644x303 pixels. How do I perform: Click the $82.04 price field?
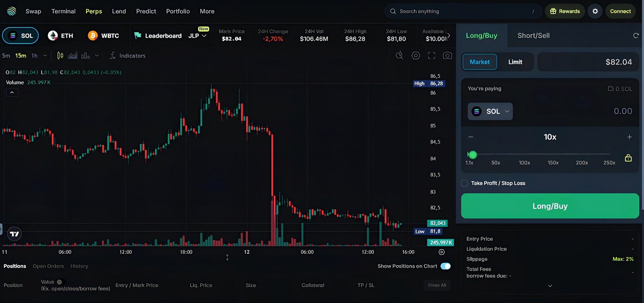(x=588, y=62)
